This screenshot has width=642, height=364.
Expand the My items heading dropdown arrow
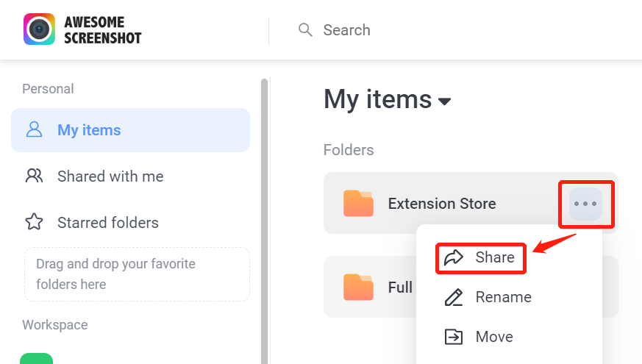(445, 101)
